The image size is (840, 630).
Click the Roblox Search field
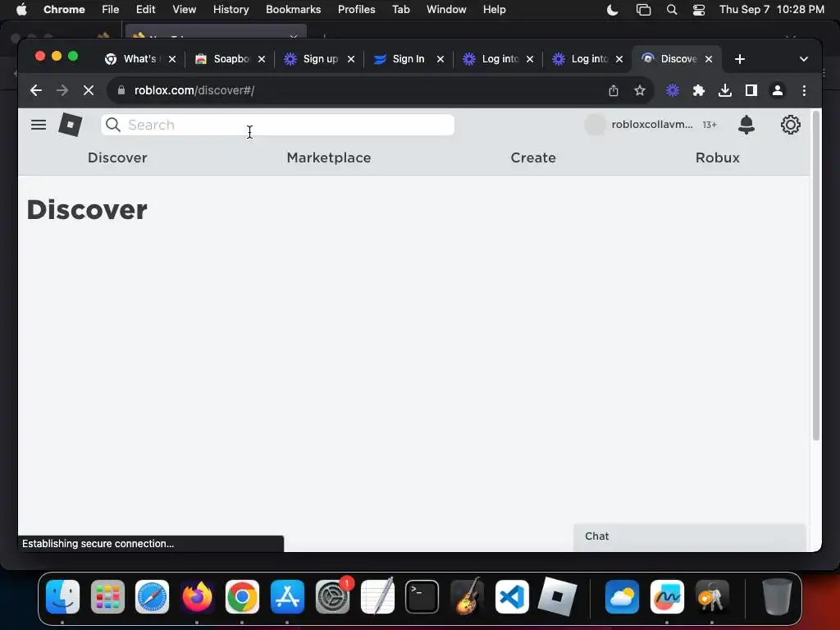(x=277, y=125)
